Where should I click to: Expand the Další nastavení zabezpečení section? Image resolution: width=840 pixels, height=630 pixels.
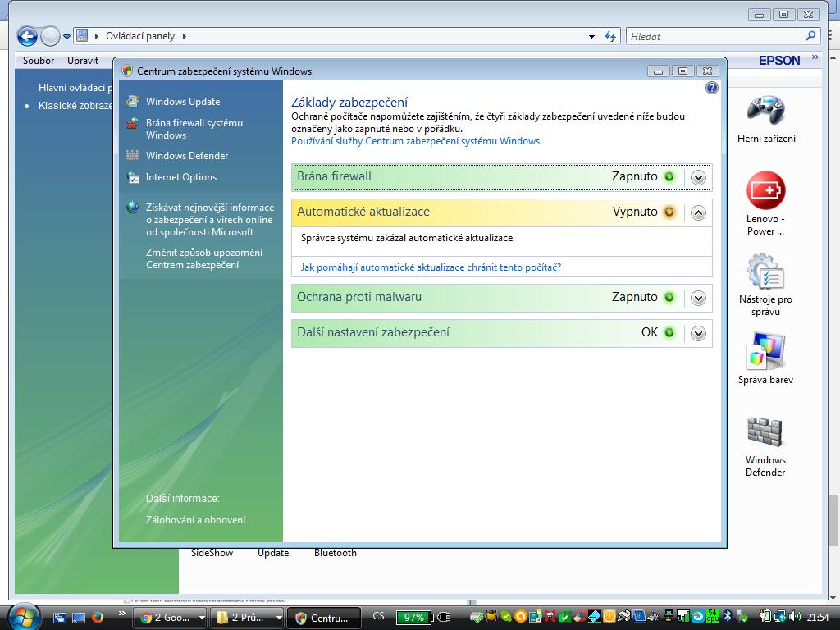[x=697, y=333]
